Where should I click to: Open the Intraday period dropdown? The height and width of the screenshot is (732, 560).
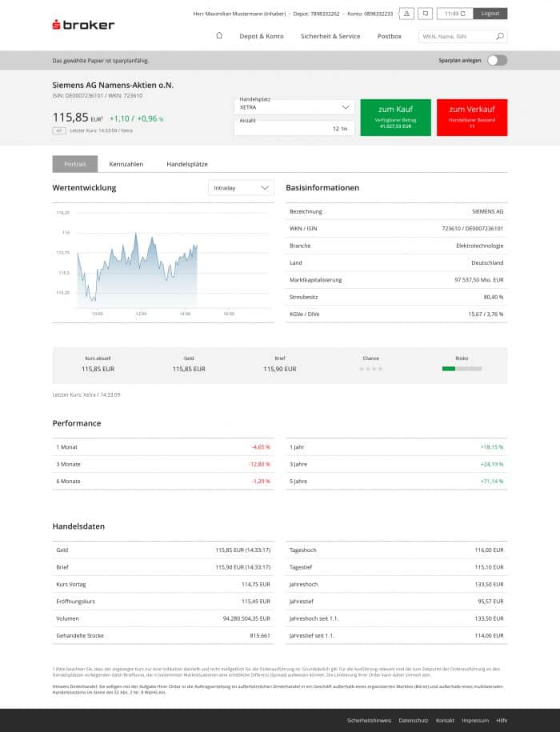coord(241,188)
